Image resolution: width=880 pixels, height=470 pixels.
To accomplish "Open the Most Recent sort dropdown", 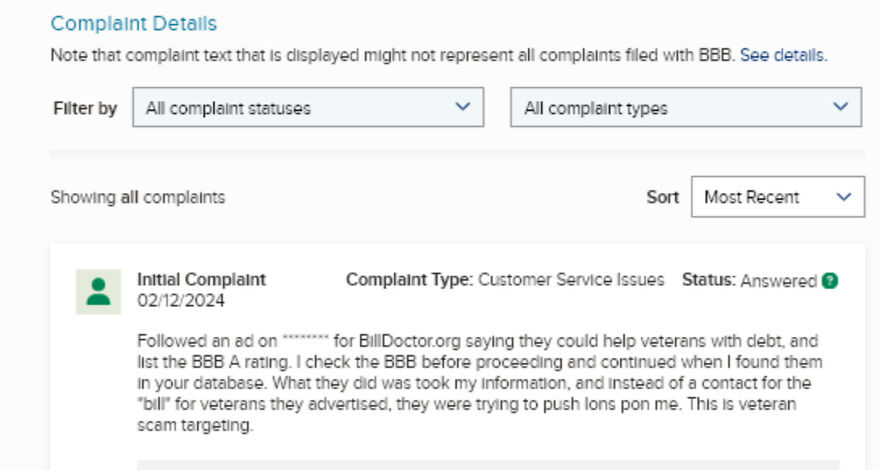I will 777,197.
